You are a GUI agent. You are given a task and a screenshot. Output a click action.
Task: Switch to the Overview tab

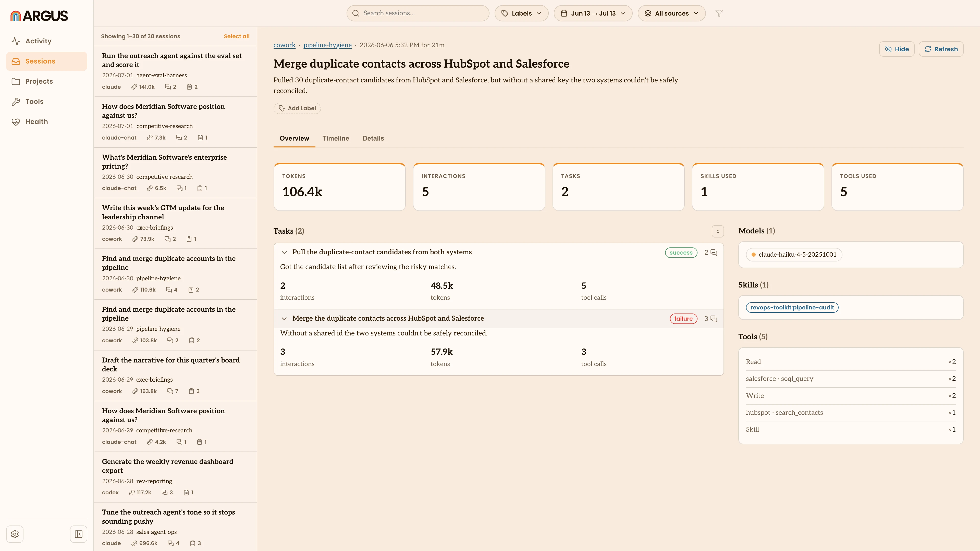(x=294, y=139)
